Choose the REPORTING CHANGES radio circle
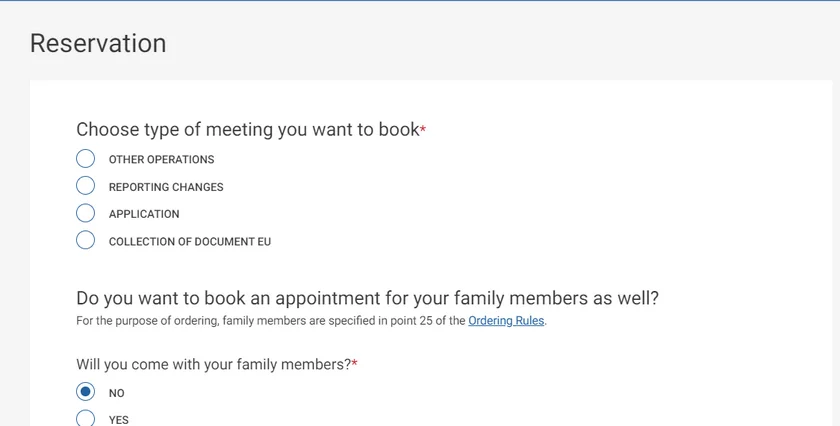Viewport: 840px width, 426px height. [x=86, y=186]
